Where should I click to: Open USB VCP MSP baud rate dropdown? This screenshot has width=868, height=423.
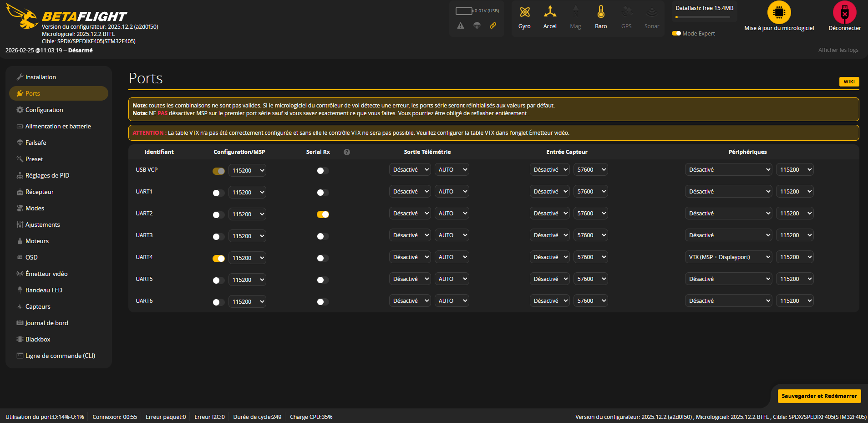click(247, 170)
